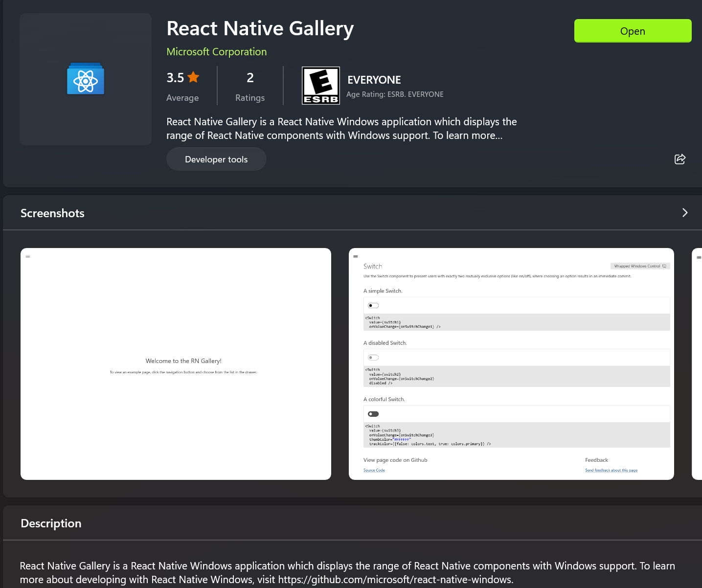This screenshot has width=702, height=588.
Task: Open the Source Code link on GitHub
Action: 374,470
